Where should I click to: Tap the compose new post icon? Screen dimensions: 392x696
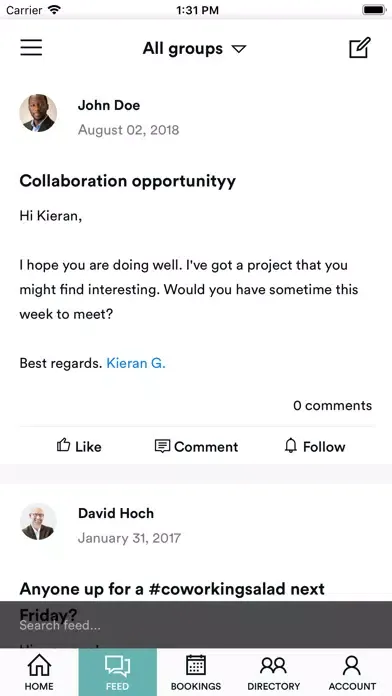click(x=360, y=47)
